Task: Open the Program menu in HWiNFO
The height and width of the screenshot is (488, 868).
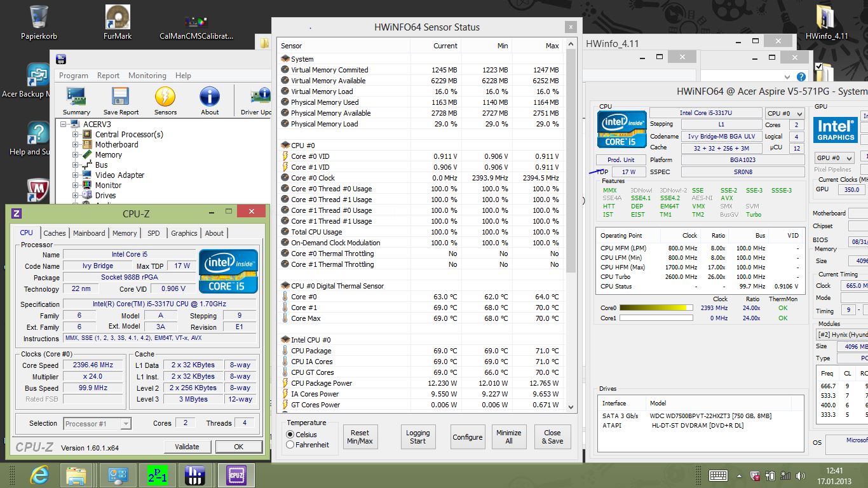Action: click(x=74, y=75)
